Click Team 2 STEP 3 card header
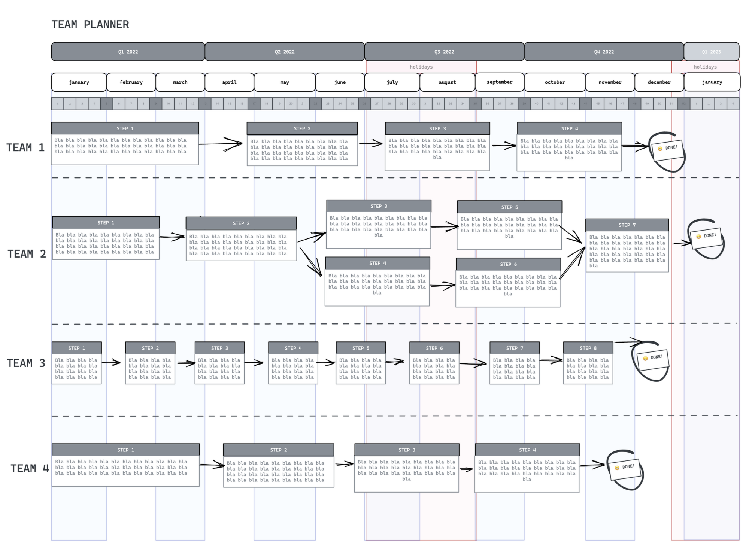752x560 pixels. [379, 206]
